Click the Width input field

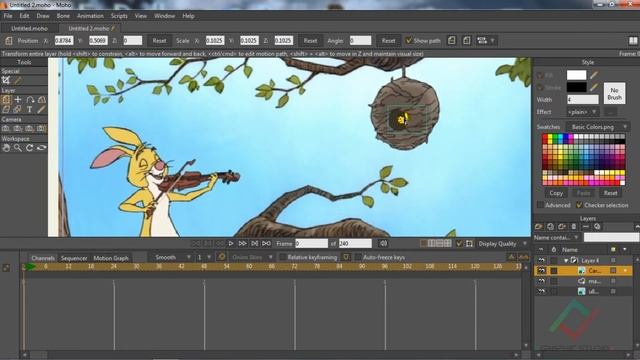pyautogui.click(x=582, y=100)
